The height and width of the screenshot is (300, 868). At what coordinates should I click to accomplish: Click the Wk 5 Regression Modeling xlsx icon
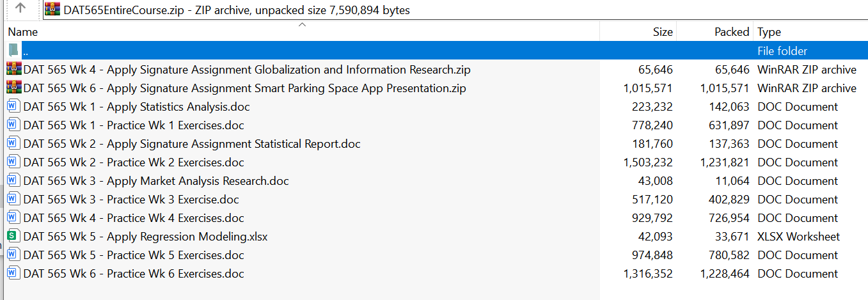pos(14,237)
